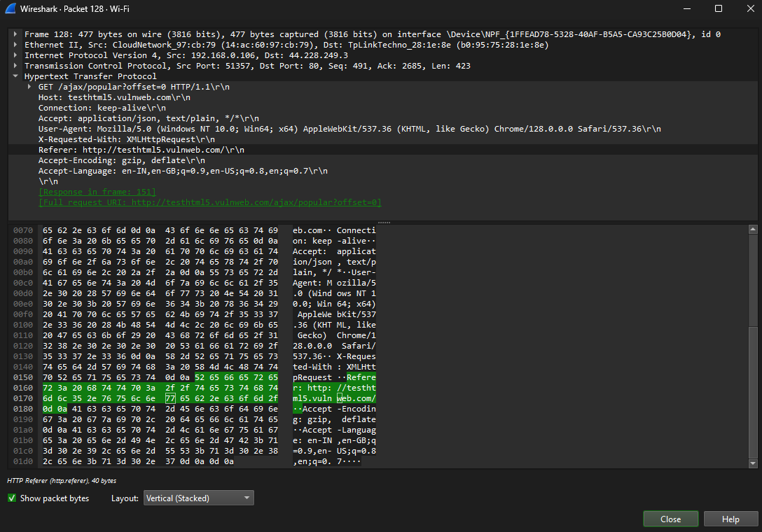Select the User-Agent Mozilla/5.0 row
Screen dimensions: 762x532
click(x=349, y=129)
